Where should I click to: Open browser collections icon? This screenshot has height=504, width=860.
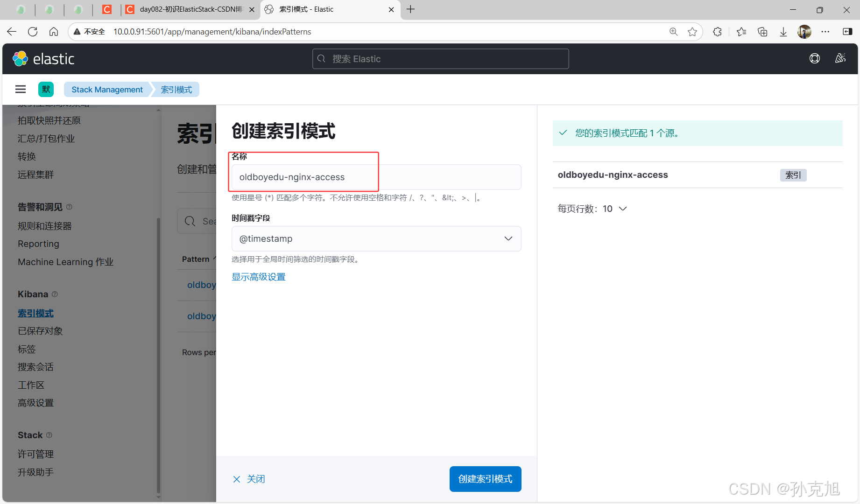coord(762,32)
